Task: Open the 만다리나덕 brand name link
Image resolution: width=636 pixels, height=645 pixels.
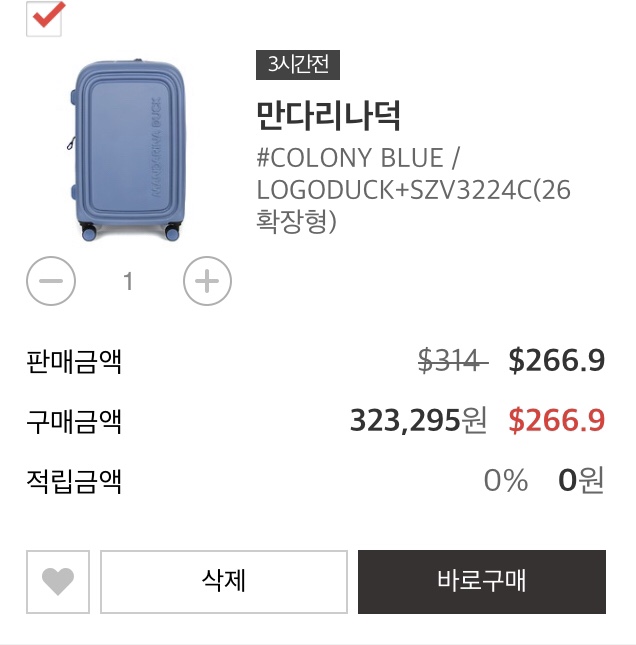Action: pos(328,116)
